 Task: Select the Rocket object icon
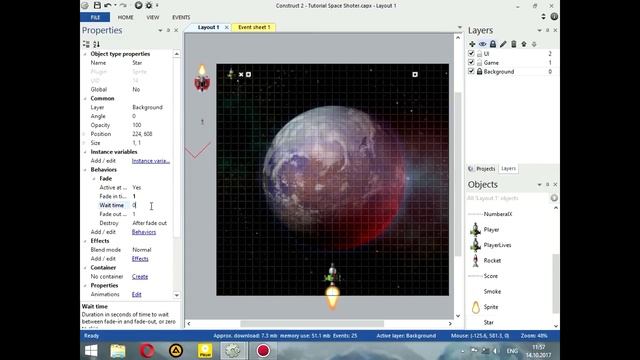[475, 261]
